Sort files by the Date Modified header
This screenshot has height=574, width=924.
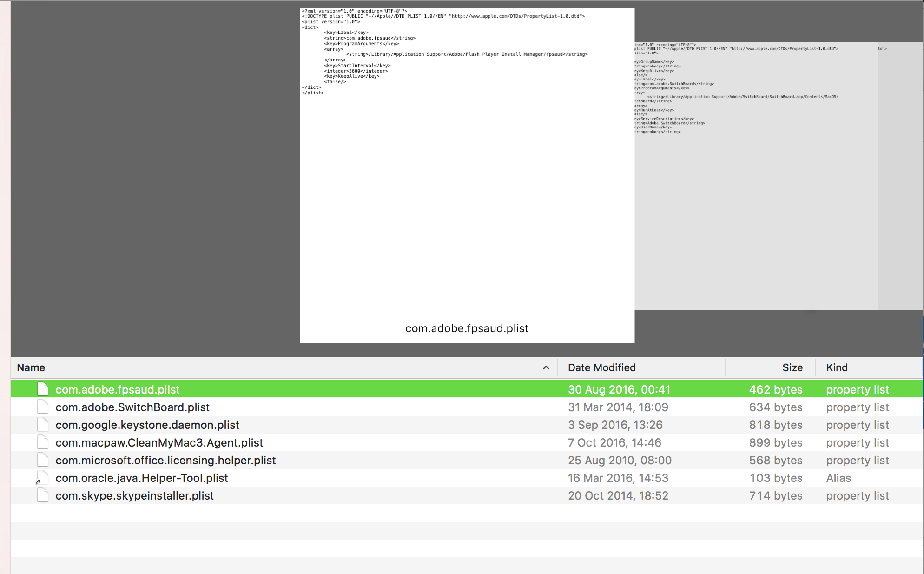[x=601, y=367]
